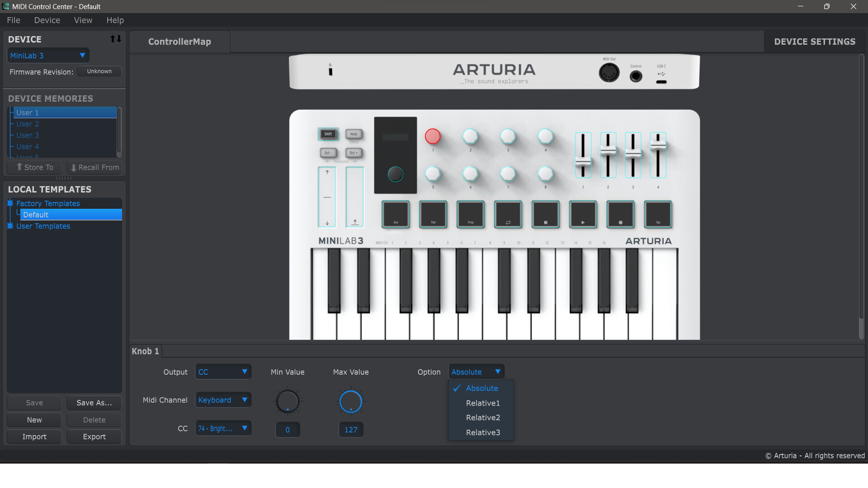This screenshot has width=868, height=488.
Task: Choose Relative1 in the Option list
Action: click(x=481, y=403)
